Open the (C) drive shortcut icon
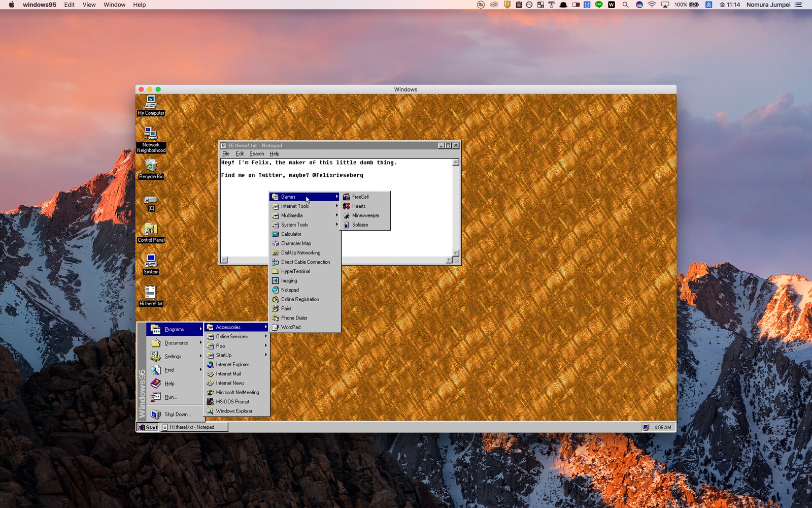 [x=151, y=203]
